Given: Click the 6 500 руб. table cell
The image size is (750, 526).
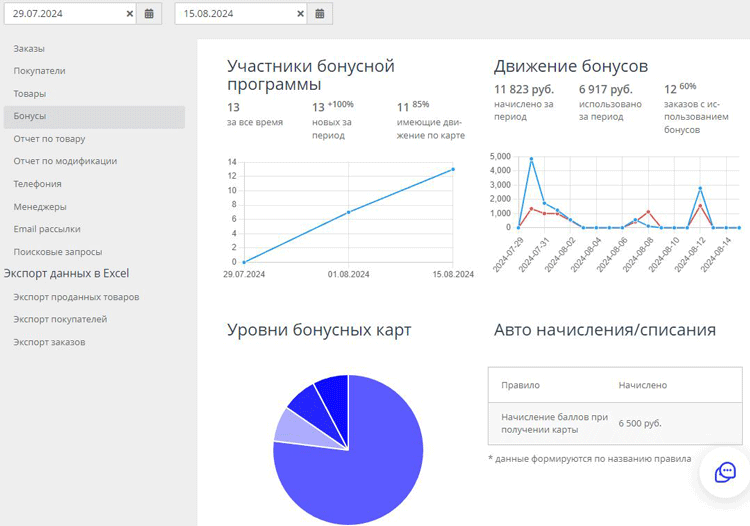Looking at the screenshot, I should click(640, 424).
